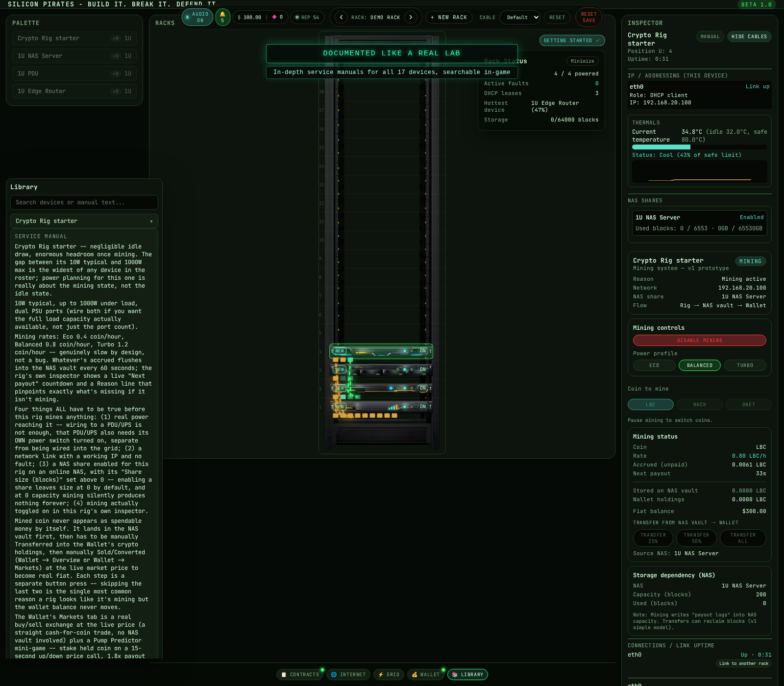Toggle power ON switch of unit 4 device
Screen dimensions: 784x686
(x=423, y=351)
